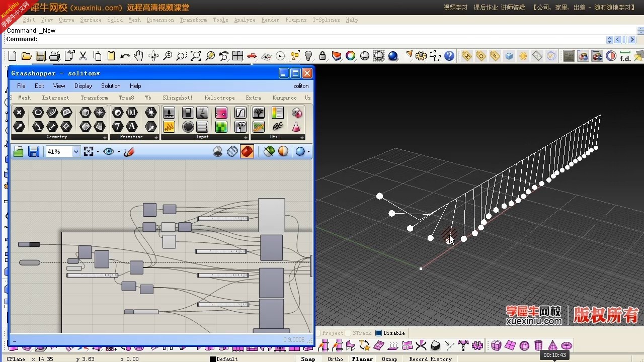Click the Vector parameter arrow icon
This screenshot has width=644, height=362.
19,127
